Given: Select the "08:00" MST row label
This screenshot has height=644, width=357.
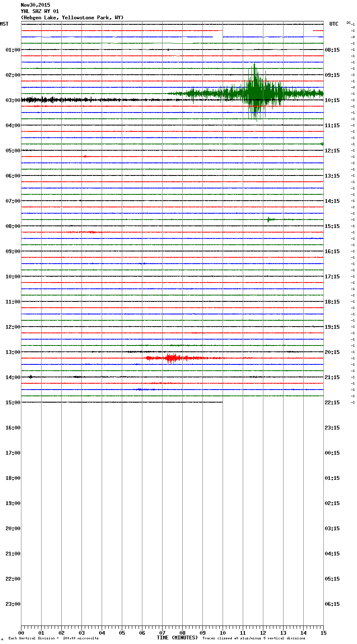Looking at the screenshot, I should click(x=13, y=226).
